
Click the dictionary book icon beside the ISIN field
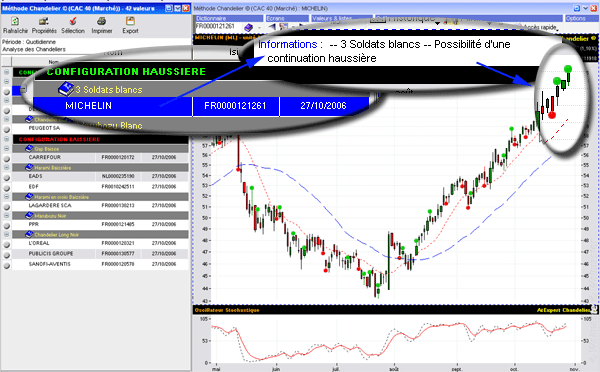tap(249, 28)
